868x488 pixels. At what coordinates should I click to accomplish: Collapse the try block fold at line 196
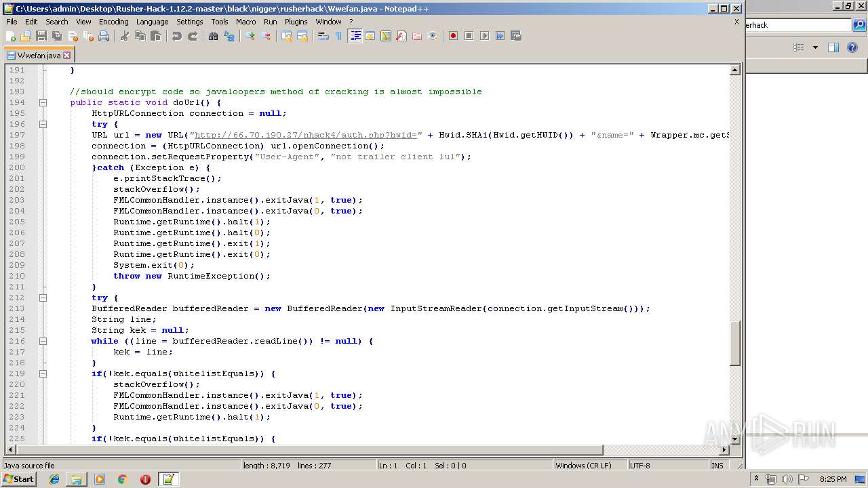(43, 124)
